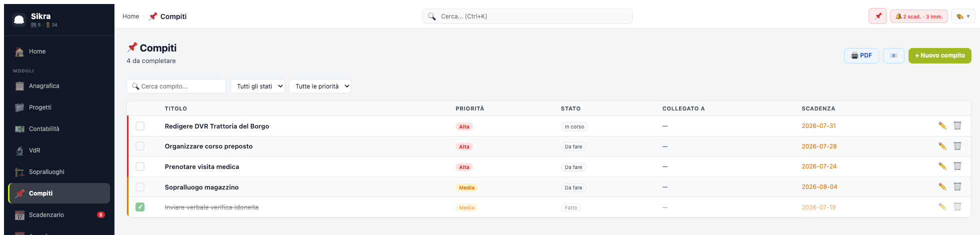Image resolution: width=980 pixels, height=235 pixels.
Task: Focus the Cerca compito search field
Action: click(x=176, y=86)
